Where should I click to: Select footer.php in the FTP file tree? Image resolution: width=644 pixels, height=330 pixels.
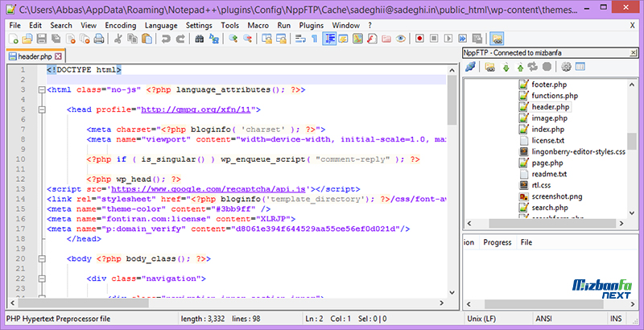[x=549, y=85]
